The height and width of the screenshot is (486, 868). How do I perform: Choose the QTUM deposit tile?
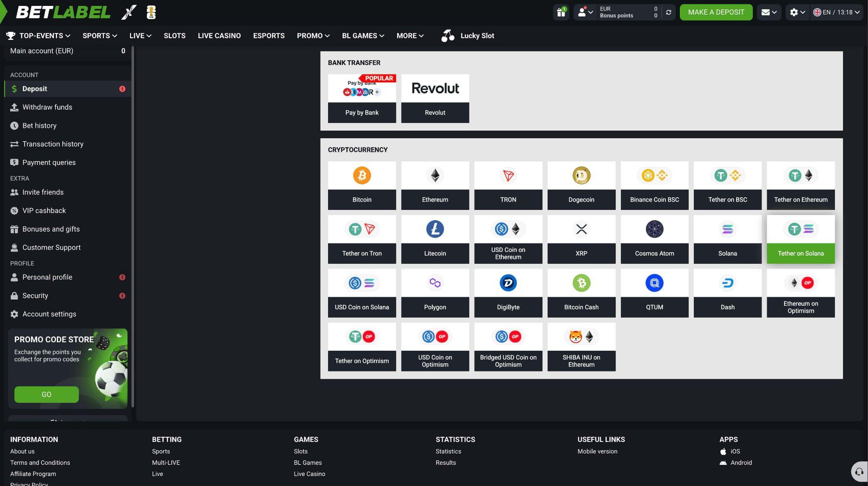[x=654, y=293]
